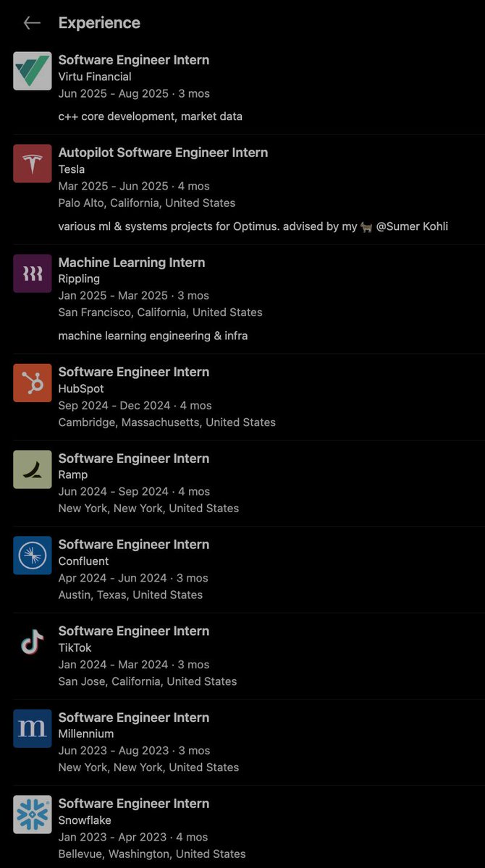The image size is (485, 868).
Task: Click the Jan 2023 - Apr 2023 dates
Action: click(112, 837)
